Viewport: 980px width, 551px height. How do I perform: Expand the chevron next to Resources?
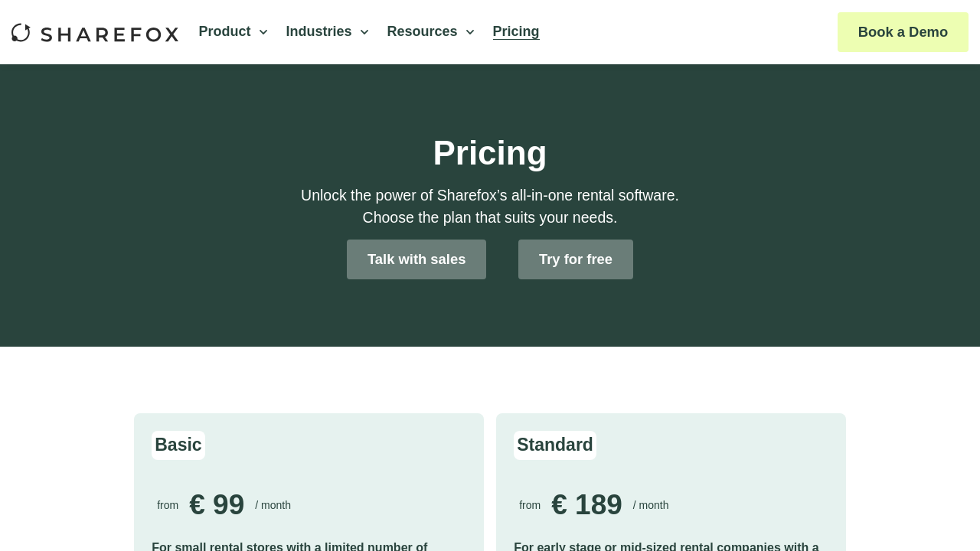coord(470,32)
